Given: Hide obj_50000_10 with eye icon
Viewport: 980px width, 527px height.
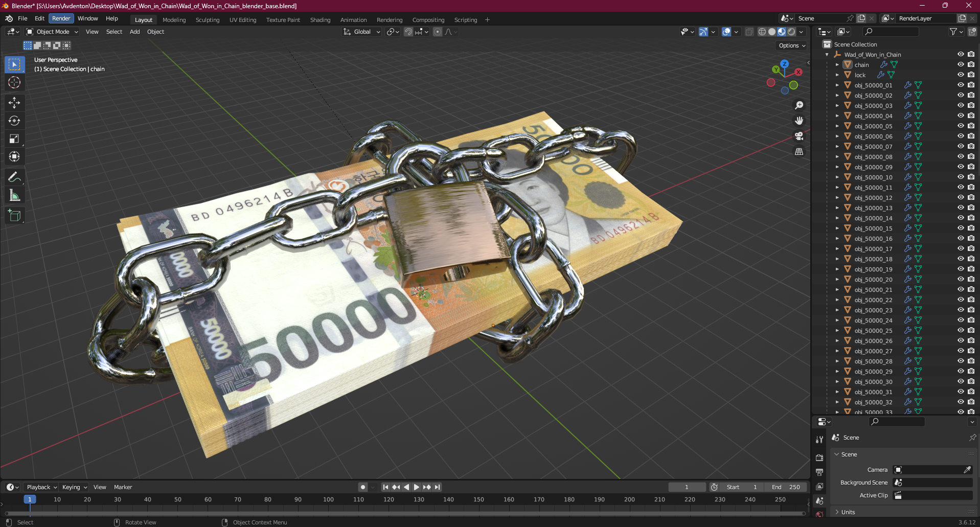Looking at the screenshot, I should pos(961,177).
